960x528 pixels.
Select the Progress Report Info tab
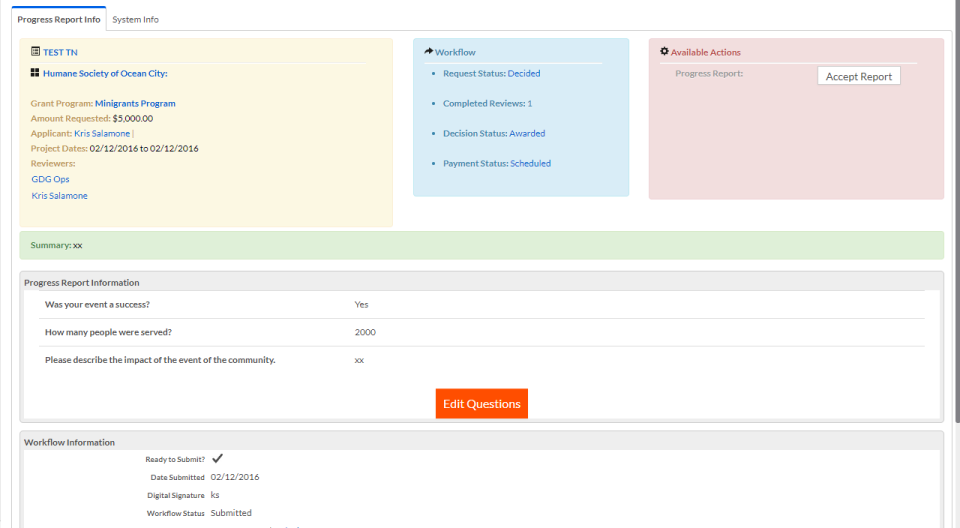[59, 20]
